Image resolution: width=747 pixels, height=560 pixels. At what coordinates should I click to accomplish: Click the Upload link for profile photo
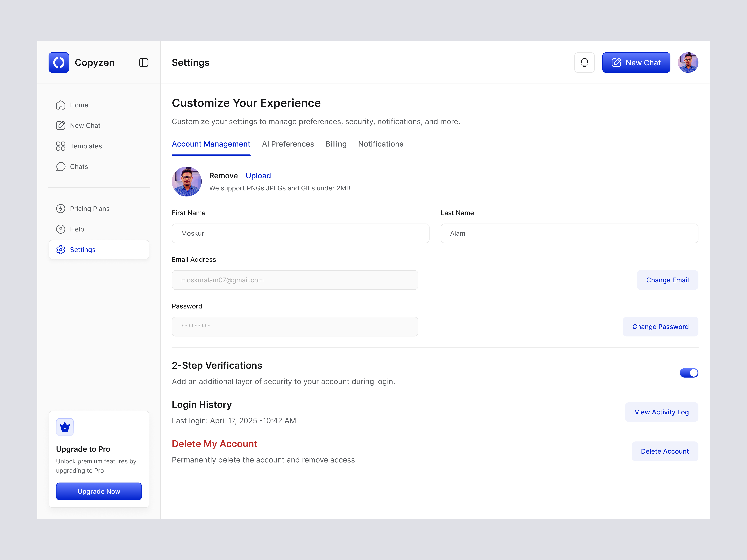click(x=258, y=175)
